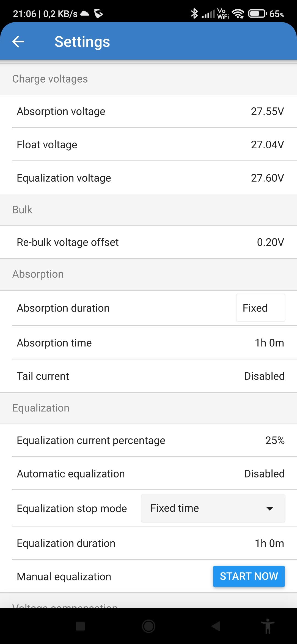Image resolution: width=297 pixels, height=644 pixels.
Task: Click the Fixed time dropdown arrow
Action: 270,508
